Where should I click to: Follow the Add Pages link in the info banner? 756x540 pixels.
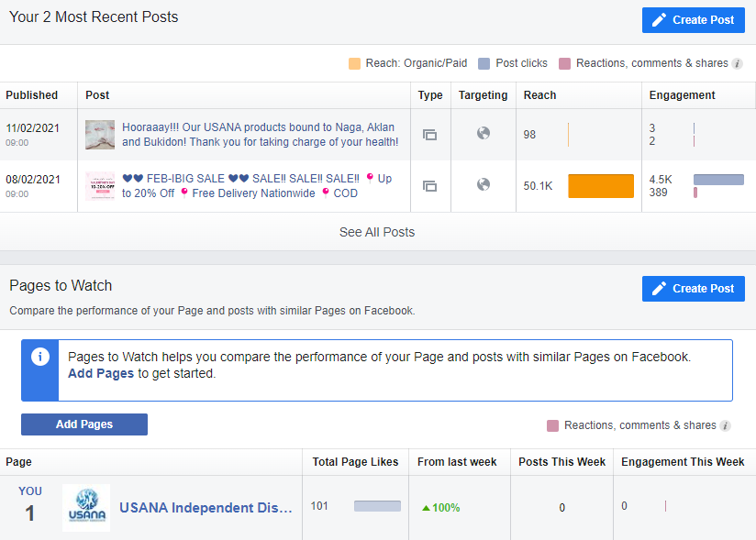click(x=101, y=373)
